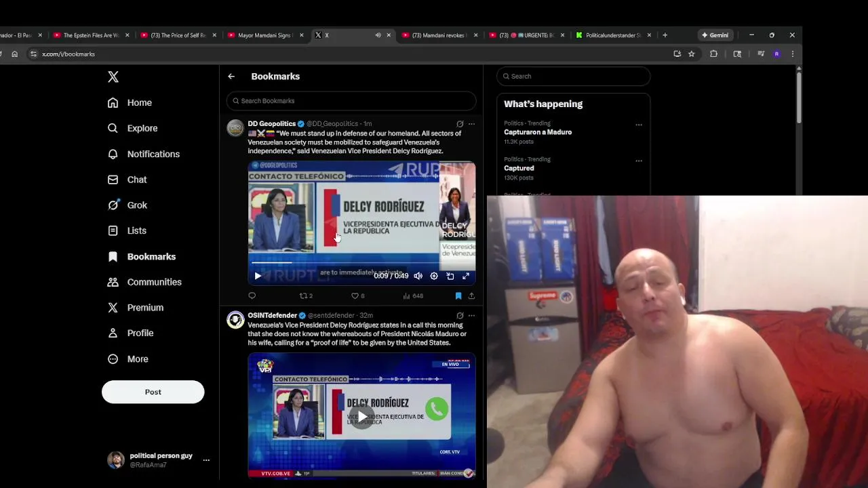View analytics of DD Geopolitics post
Screen dimensions: 868x488
pos(413,296)
